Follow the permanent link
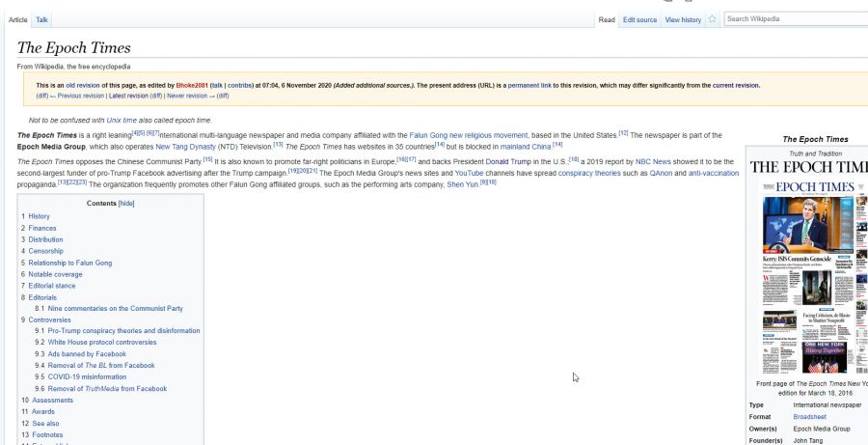This screenshot has height=445, width=868. (x=529, y=85)
